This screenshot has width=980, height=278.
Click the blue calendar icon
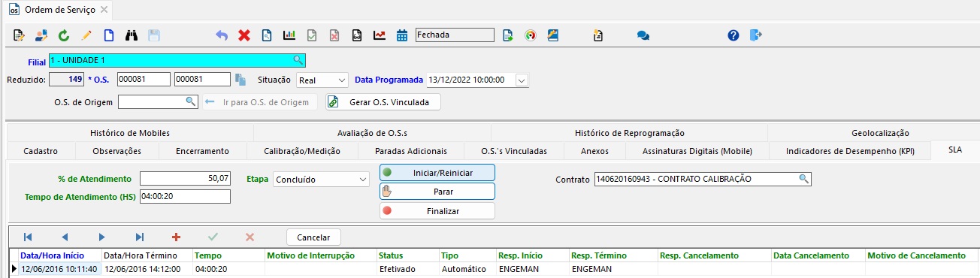402,35
